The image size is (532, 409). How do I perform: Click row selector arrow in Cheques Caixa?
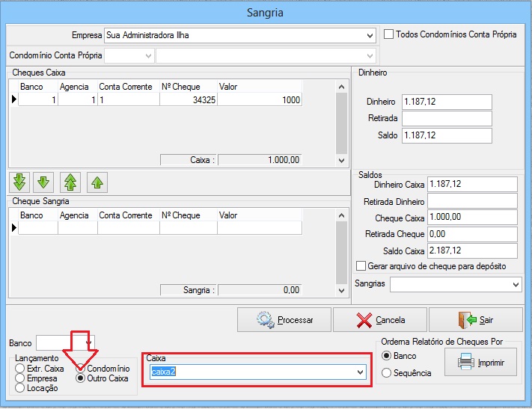(x=14, y=99)
